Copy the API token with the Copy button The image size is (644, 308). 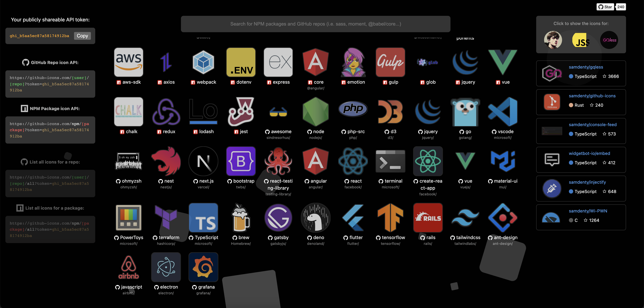click(x=82, y=36)
